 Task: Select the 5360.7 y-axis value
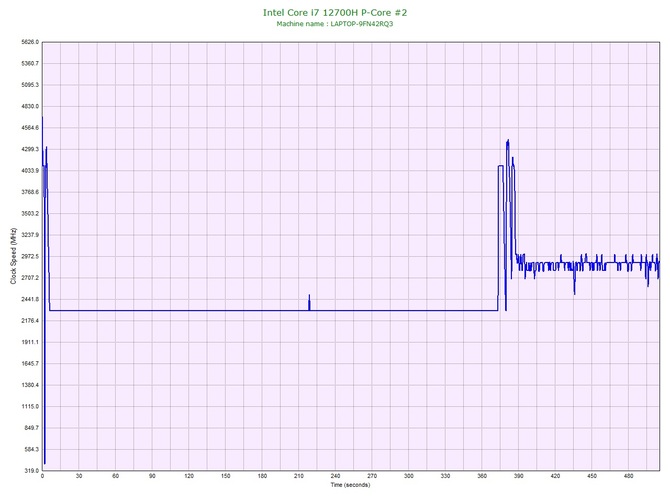pyautogui.click(x=30, y=64)
